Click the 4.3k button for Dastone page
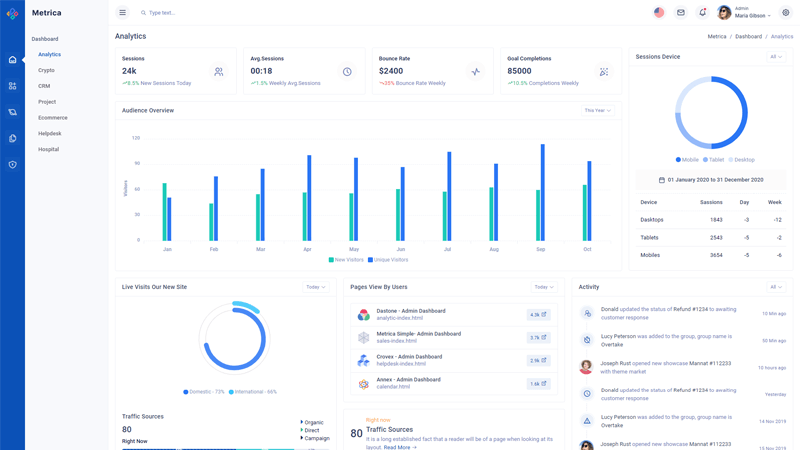 coord(538,315)
